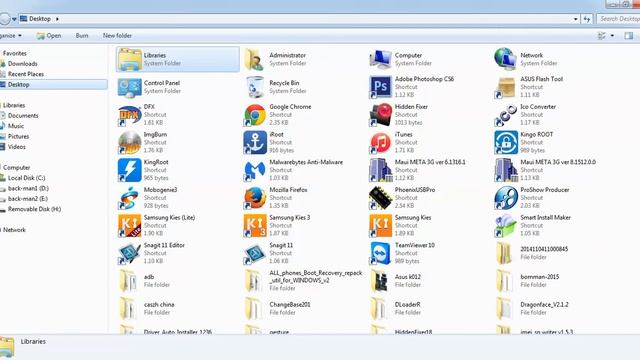This screenshot has height=360, width=640.
Task: Select the Computer system folder icon
Action: [380, 59]
